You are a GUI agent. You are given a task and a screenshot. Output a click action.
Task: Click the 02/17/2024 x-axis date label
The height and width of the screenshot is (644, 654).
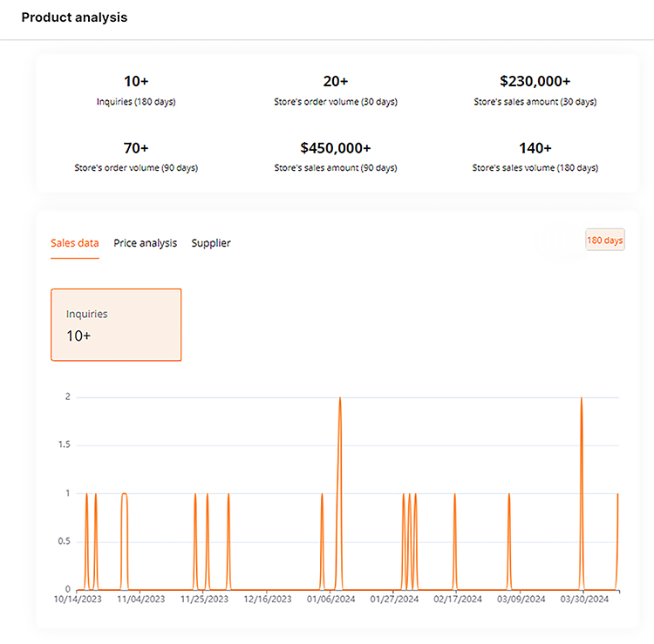click(x=458, y=600)
